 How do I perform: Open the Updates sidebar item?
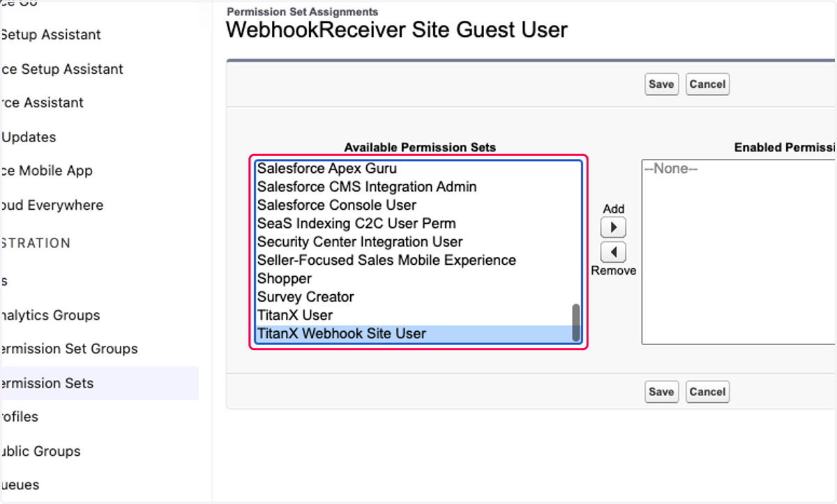[29, 137]
